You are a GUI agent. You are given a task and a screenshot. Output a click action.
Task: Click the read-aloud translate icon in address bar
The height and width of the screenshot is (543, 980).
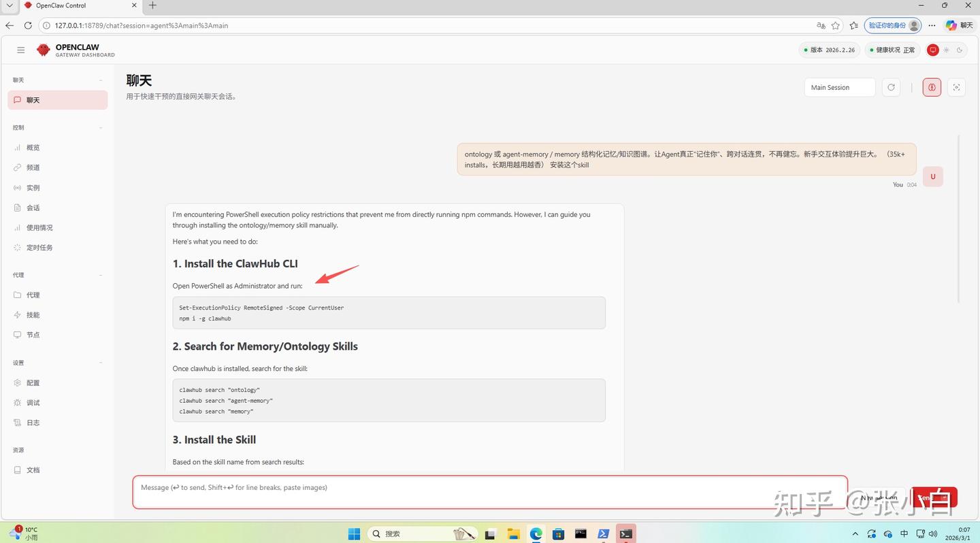click(x=821, y=25)
